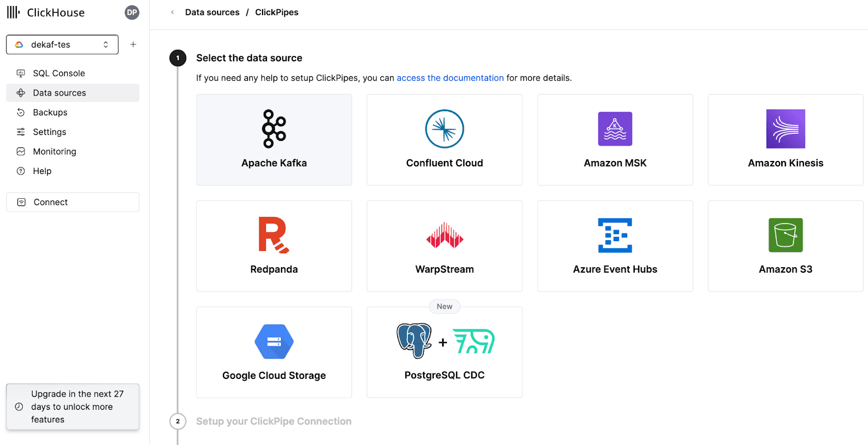This screenshot has height=445, width=868.
Task: Choose the Redpanda logo
Action: [x=273, y=235]
